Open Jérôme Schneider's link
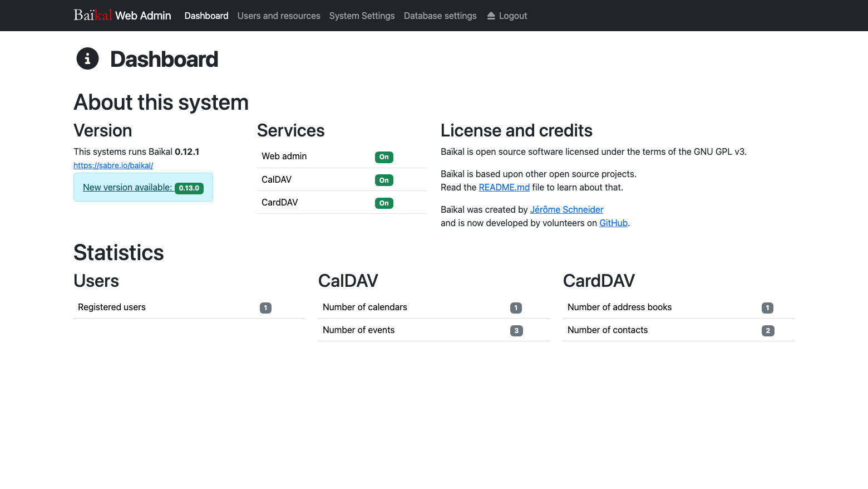This screenshot has width=868, height=489. click(x=566, y=209)
